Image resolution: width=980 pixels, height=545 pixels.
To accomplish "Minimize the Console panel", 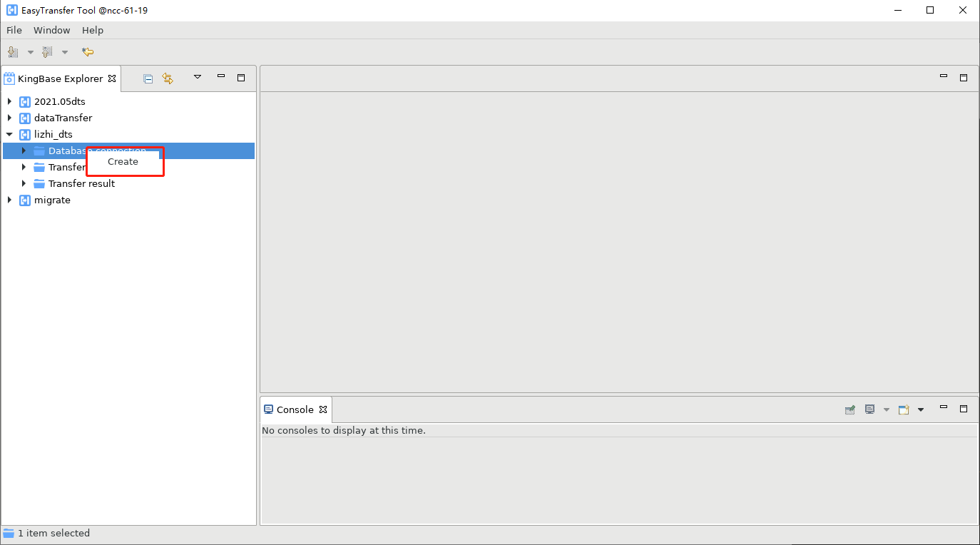I will (944, 407).
